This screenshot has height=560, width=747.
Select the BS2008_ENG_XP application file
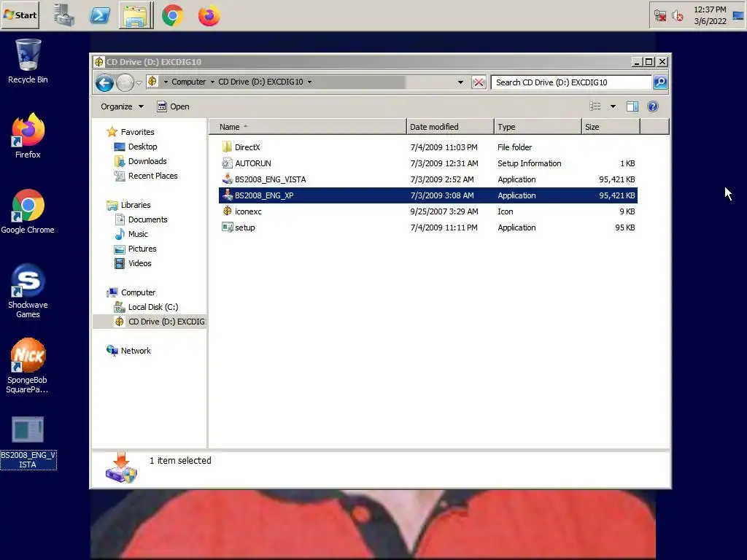point(427,195)
